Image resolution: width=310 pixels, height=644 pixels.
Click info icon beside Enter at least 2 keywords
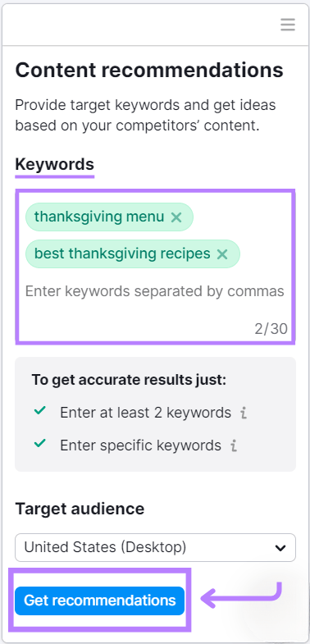[244, 413]
